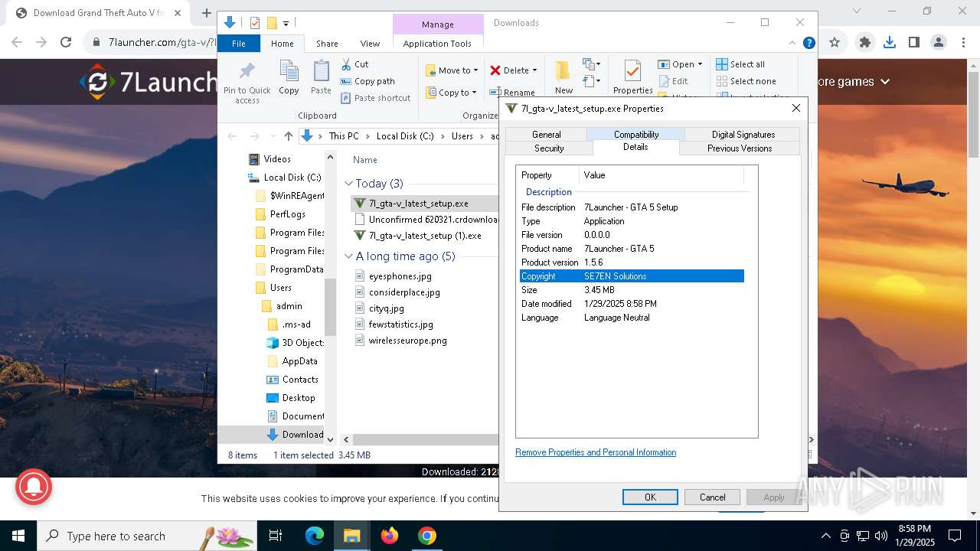The width and height of the screenshot is (980, 551).
Task: Open the Delete dropdown arrow
Action: point(534,70)
